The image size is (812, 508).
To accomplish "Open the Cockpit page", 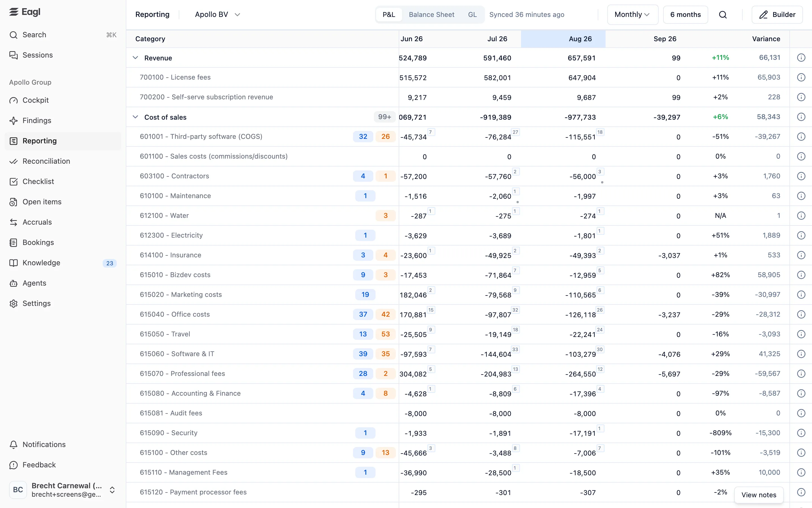I will pyautogui.click(x=63, y=100).
